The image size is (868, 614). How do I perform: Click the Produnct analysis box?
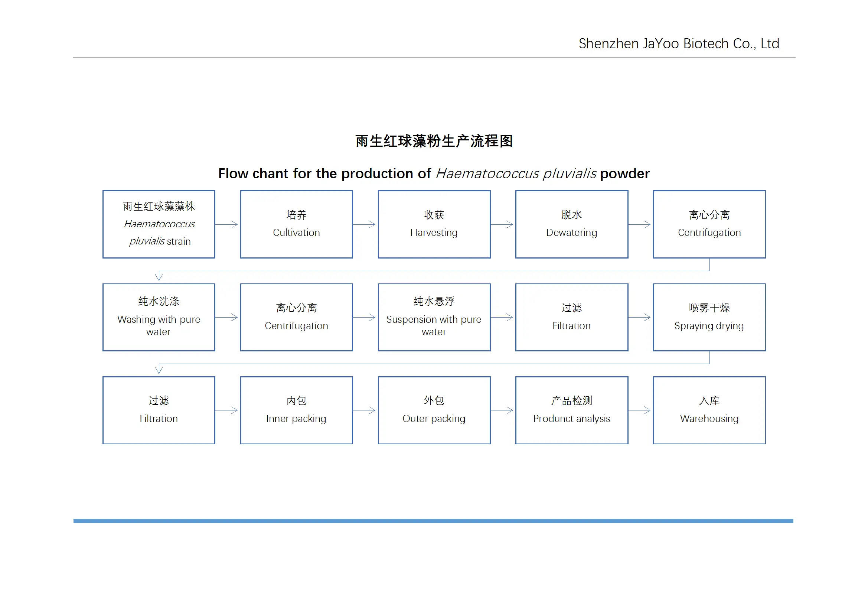pos(572,410)
